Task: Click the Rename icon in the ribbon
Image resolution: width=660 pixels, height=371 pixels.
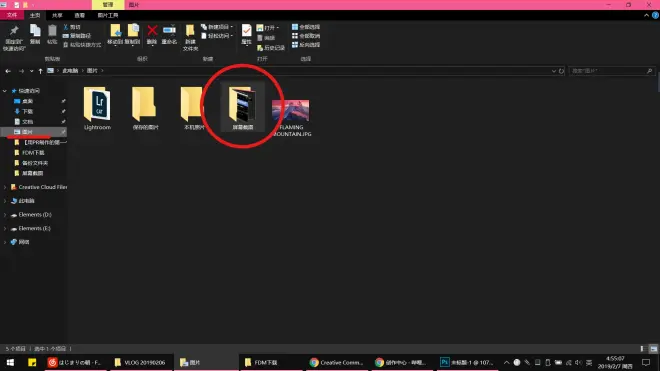Action: [169, 31]
